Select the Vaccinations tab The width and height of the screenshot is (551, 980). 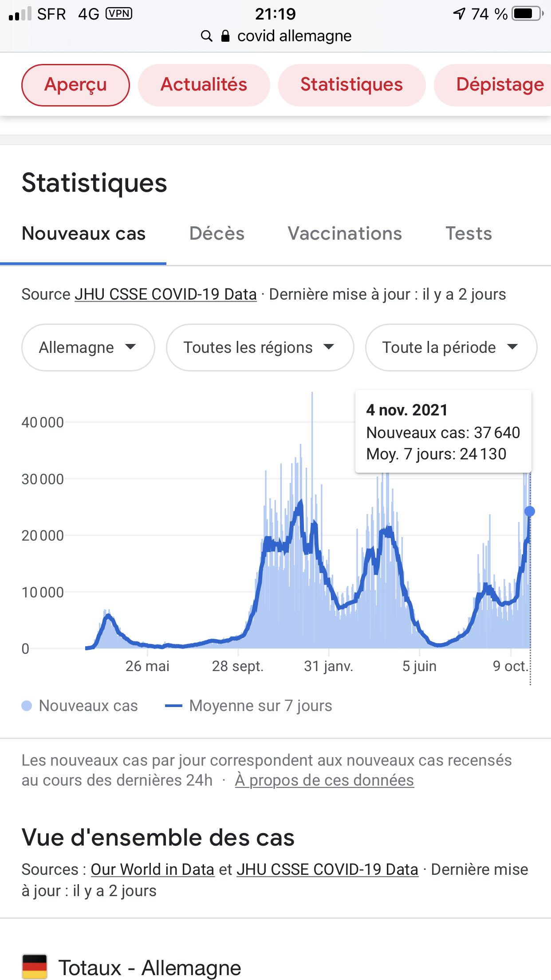tap(345, 233)
